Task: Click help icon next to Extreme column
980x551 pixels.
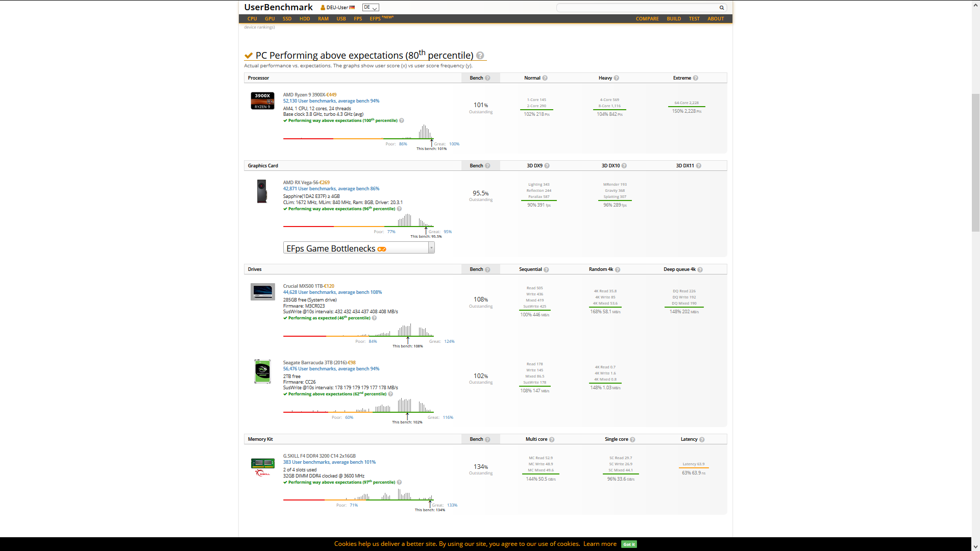Action: (x=695, y=78)
